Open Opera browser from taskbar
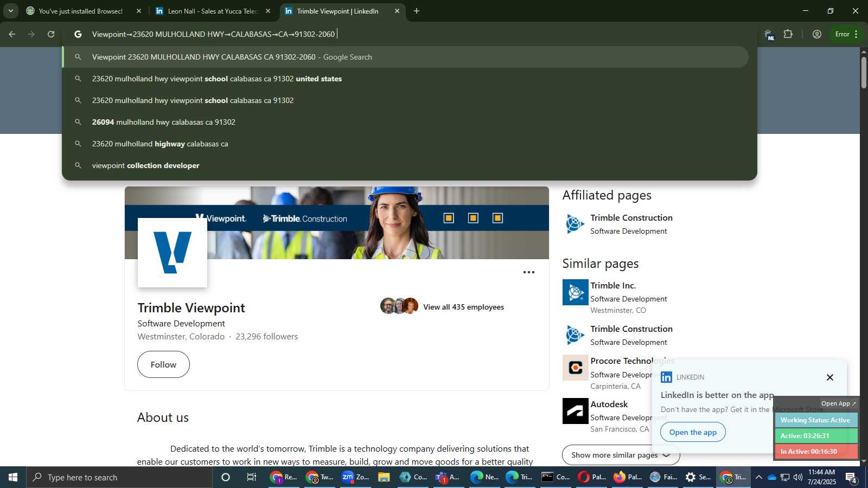This screenshot has height=488, width=868. [x=592, y=477]
